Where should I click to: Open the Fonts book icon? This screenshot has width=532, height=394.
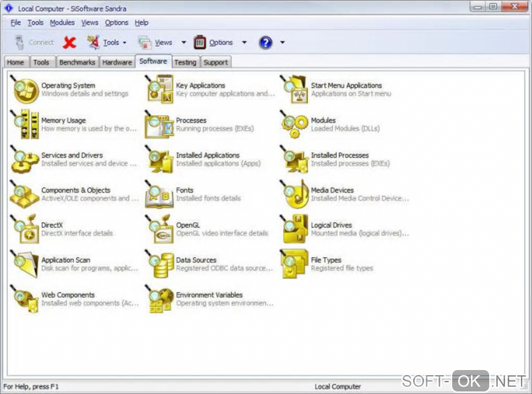(x=160, y=194)
